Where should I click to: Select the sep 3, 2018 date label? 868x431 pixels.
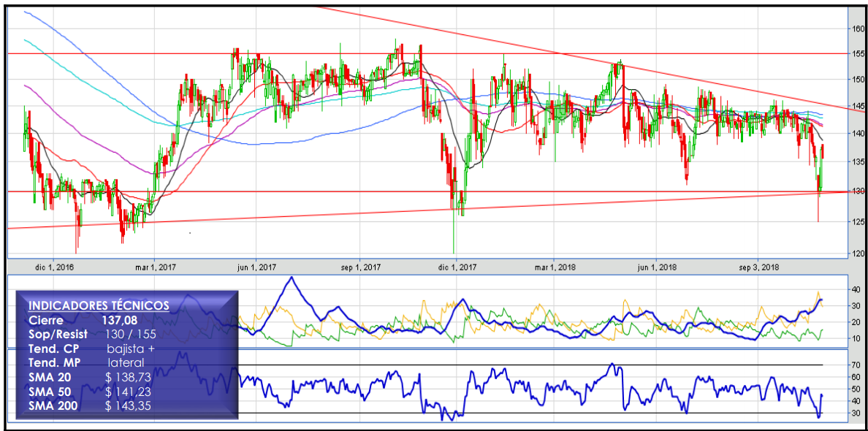pyautogui.click(x=758, y=268)
